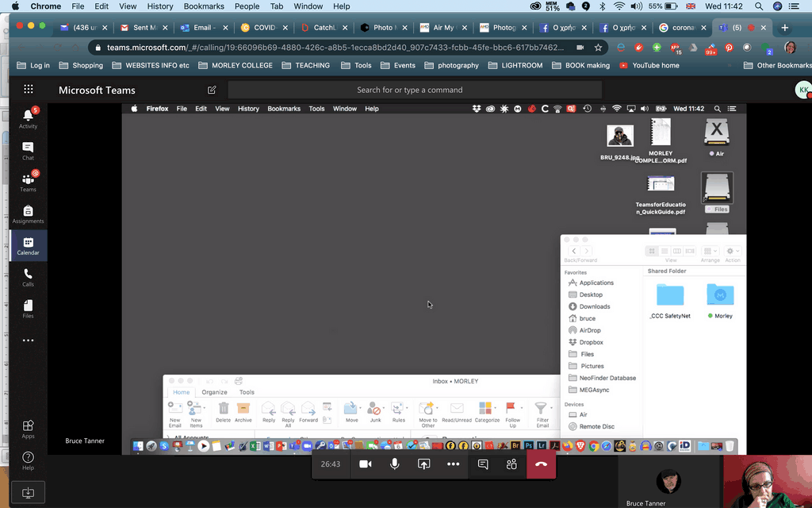The width and height of the screenshot is (812, 508).
Task: Start a new chat with compose icon
Action: tap(212, 90)
